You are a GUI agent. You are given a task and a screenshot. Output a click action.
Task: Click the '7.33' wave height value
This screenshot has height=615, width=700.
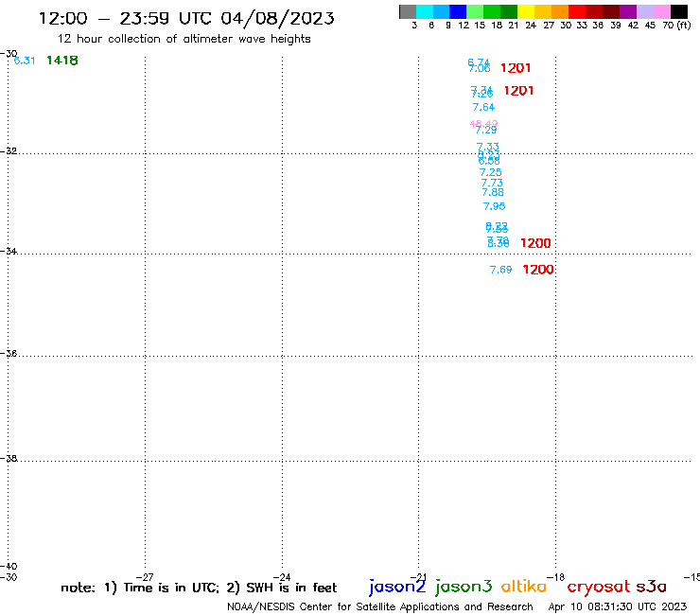click(x=487, y=147)
